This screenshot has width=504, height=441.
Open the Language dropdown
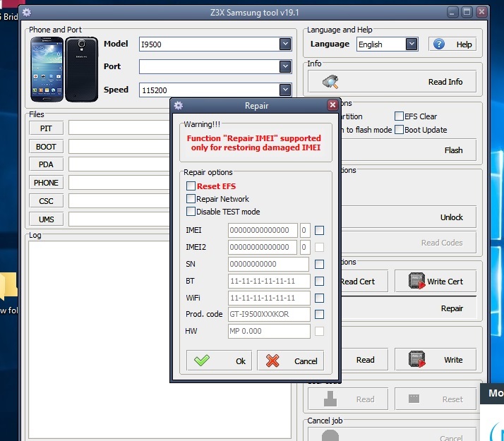[412, 44]
